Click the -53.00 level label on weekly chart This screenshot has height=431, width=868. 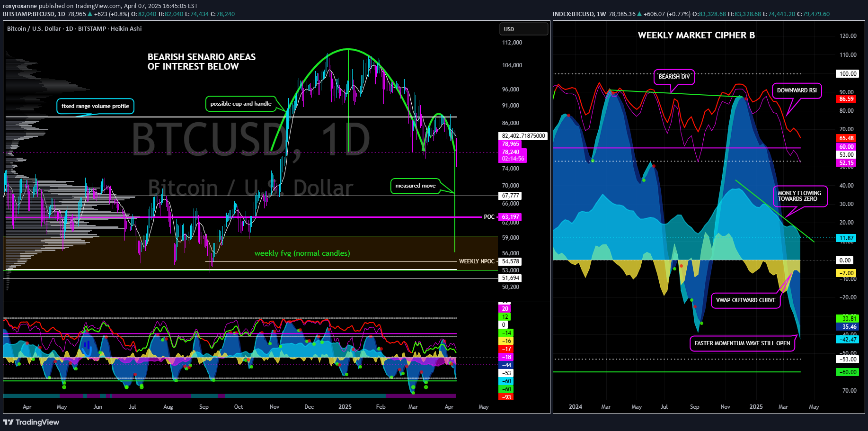click(x=848, y=359)
